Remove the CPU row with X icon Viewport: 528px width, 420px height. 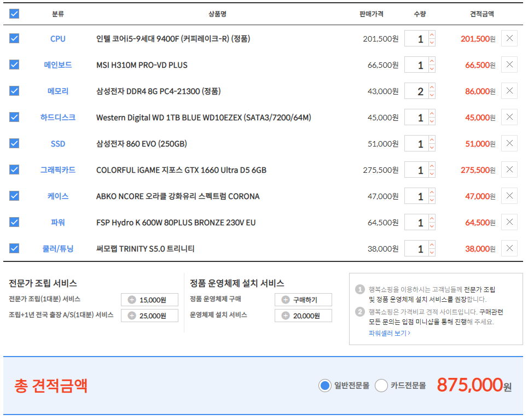509,38
